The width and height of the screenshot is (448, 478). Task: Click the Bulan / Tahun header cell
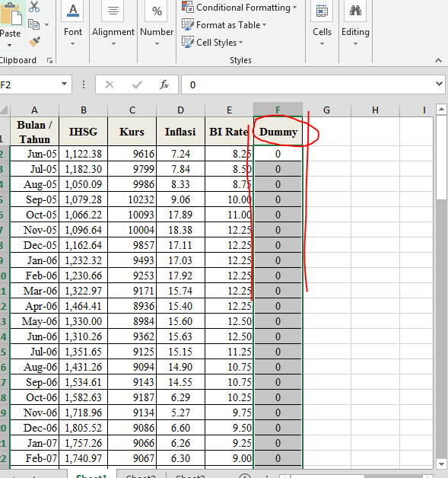pyautogui.click(x=34, y=132)
